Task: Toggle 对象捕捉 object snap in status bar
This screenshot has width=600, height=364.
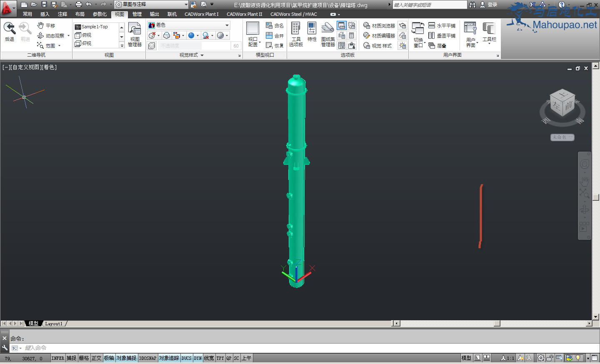Action: point(126,358)
